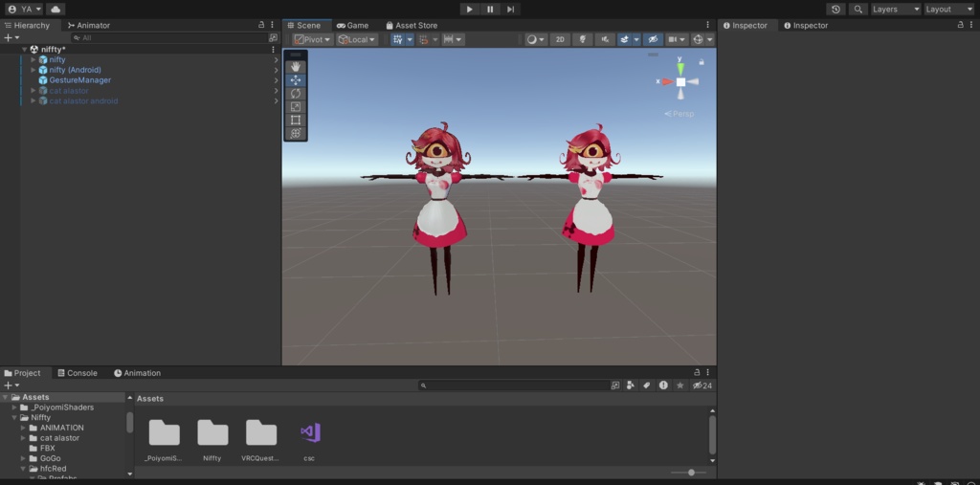Focus the Hierarchy search field
Screen dimensions: 980x485
[x=170, y=37]
